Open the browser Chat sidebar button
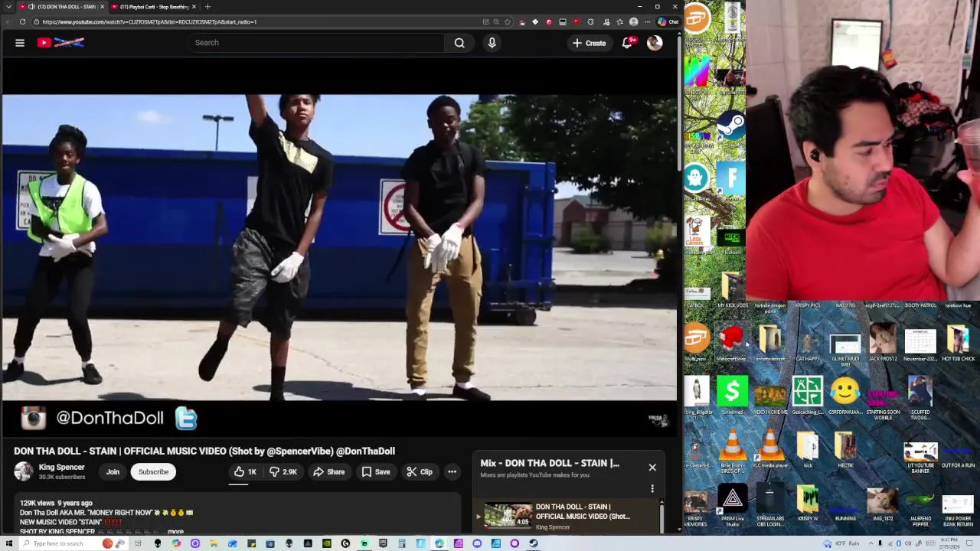The image size is (980, 551). 668,21
